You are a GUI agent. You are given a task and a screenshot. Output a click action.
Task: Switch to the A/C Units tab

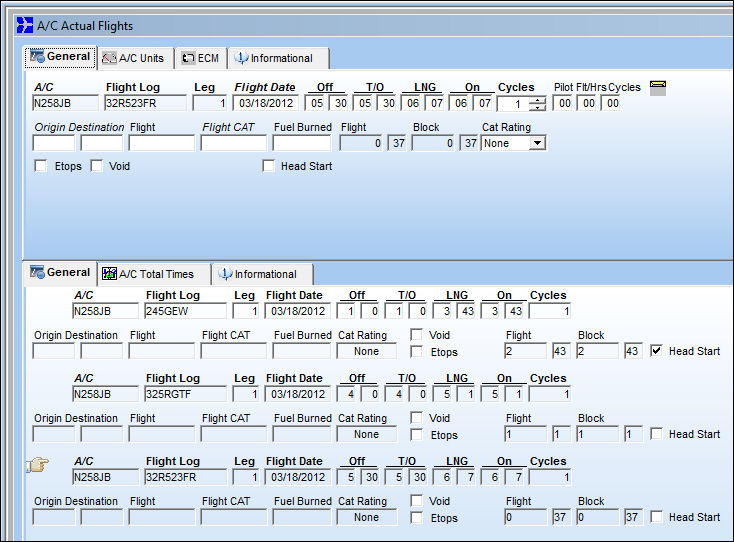(x=135, y=58)
